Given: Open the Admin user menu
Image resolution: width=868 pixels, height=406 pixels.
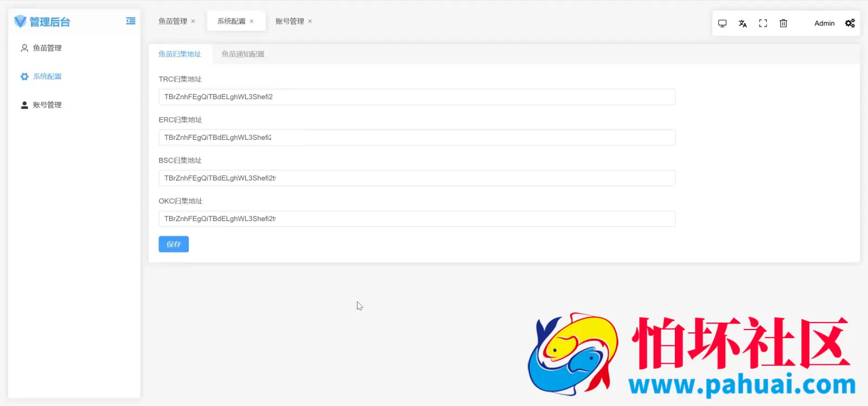Looking at the screenshot, I should point(824,23).
